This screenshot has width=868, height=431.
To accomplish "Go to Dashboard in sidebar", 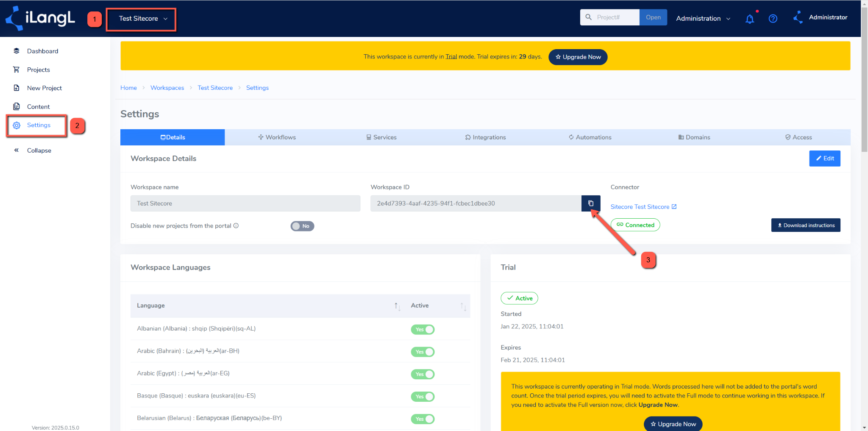I will [x=42, y=51].
